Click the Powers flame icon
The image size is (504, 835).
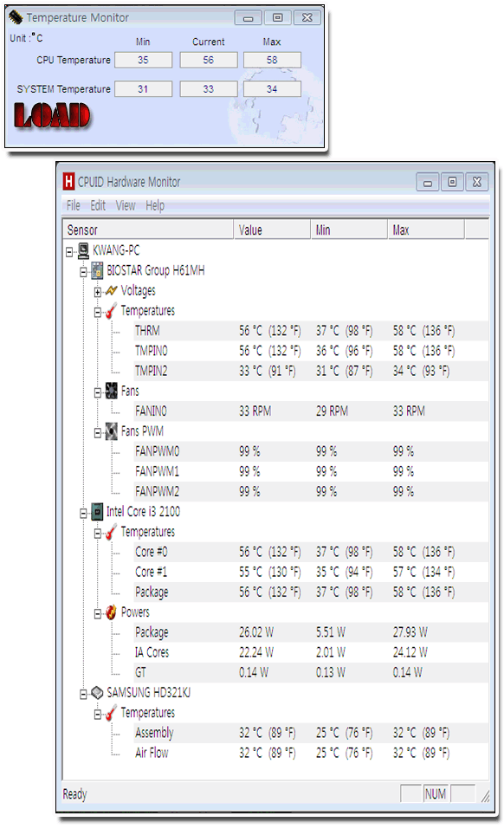[x=111, y=612]
